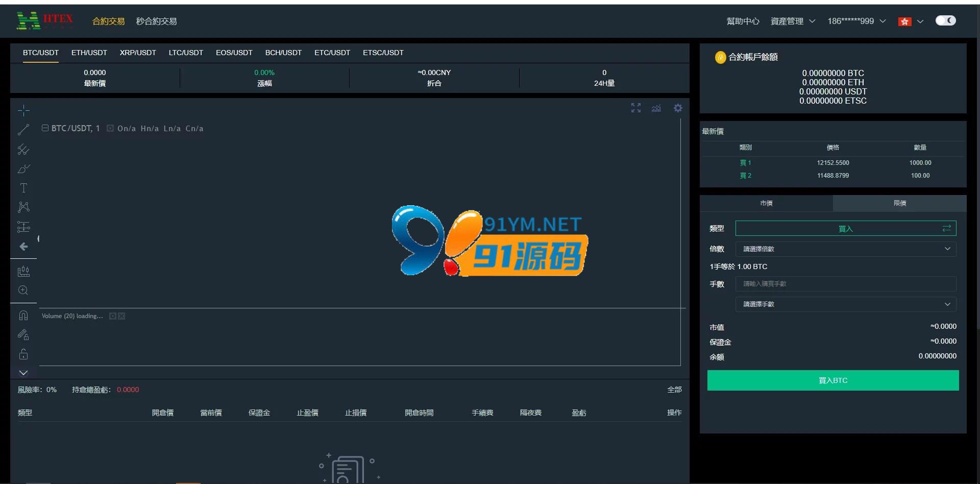
Task: Open the chart indicators icon
Action: (656, 108)
